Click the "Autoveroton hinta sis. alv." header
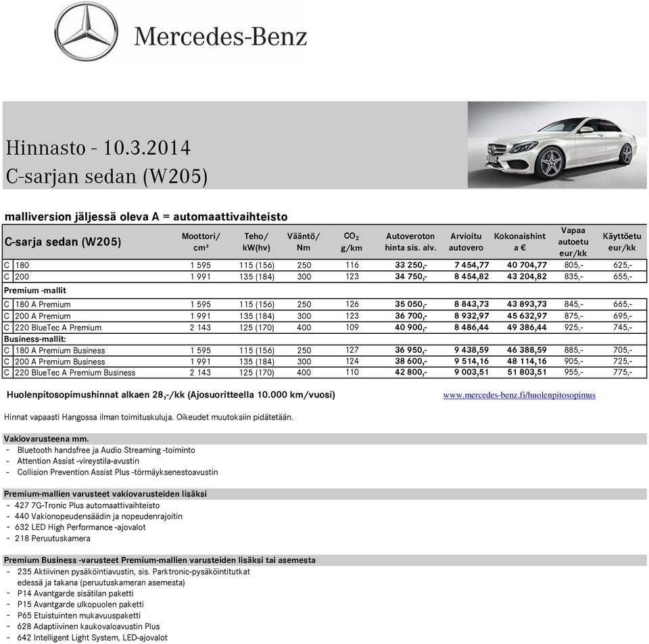649x644 pixels. 410,242
